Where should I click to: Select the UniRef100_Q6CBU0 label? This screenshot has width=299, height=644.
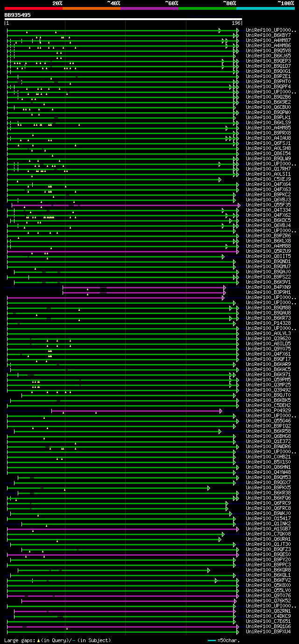point(268,107)
